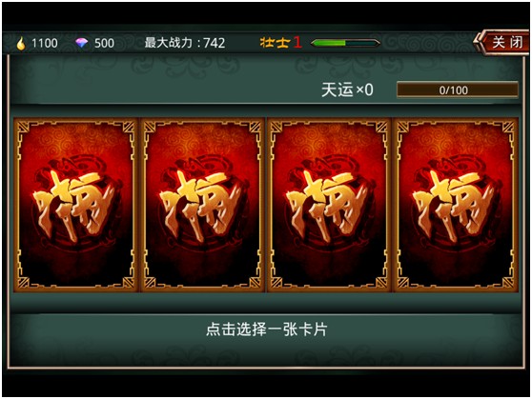This screenshot has height=399, width=532.
Task: Click the 1100 flame currency amount
Action: click(45, 44)
